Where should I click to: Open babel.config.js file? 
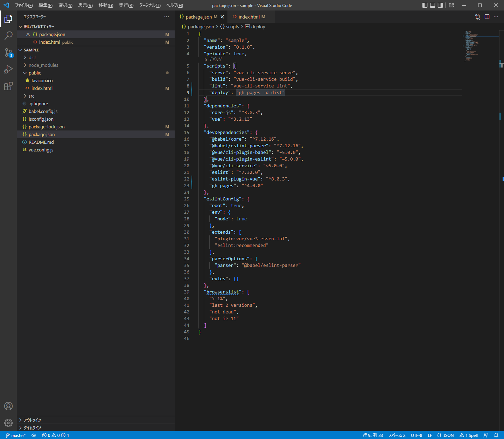coord(96,111)
